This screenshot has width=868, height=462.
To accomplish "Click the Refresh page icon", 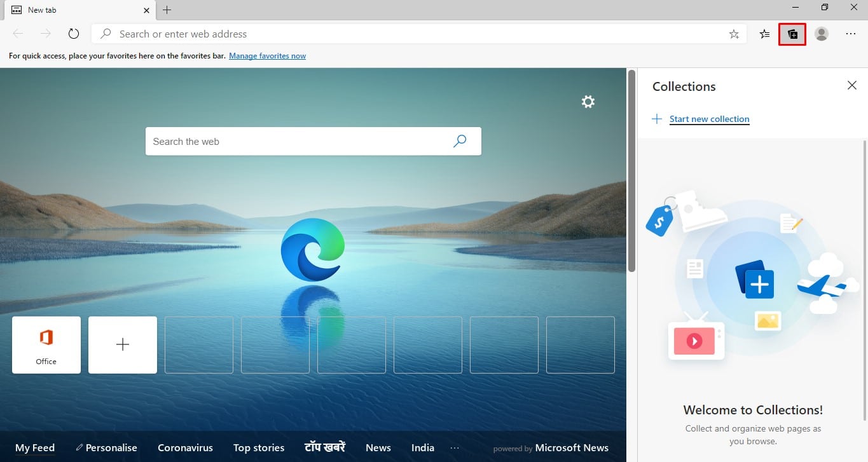I will [74, 34].
